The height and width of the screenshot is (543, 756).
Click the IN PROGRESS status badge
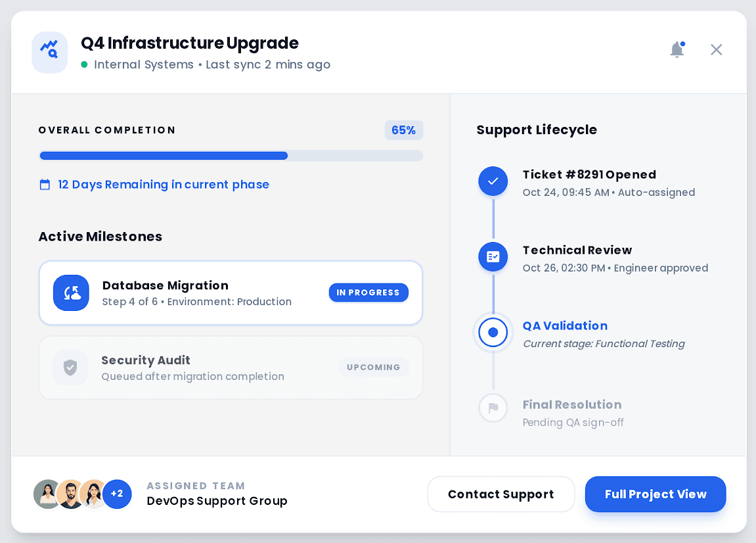[368, 293]
